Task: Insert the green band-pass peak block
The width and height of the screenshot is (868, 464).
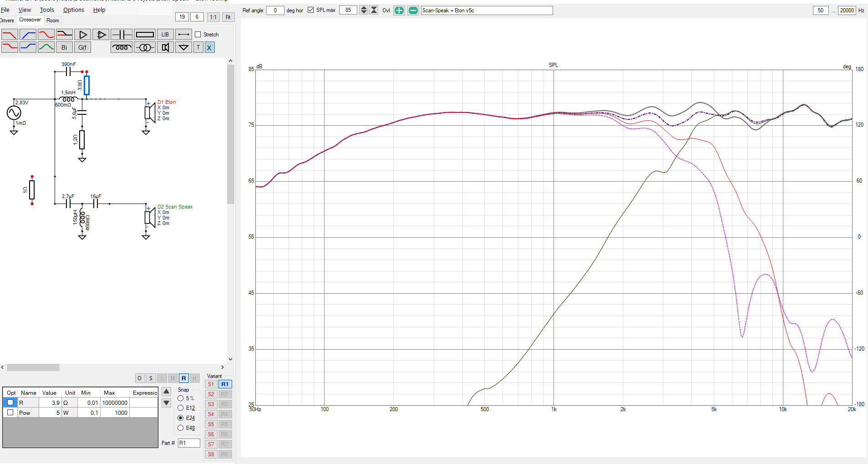Action: point(46,47)
